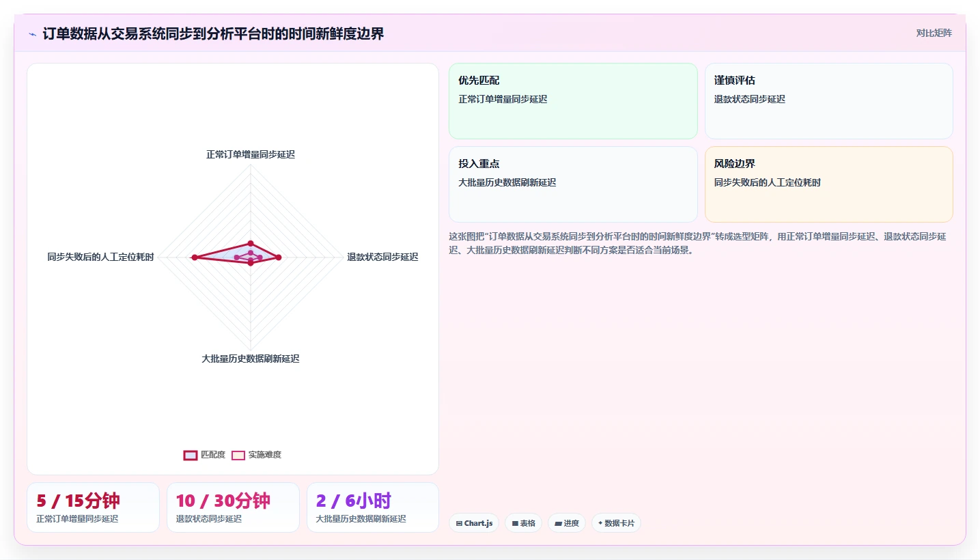Click the 表格 tag chip

524,523
